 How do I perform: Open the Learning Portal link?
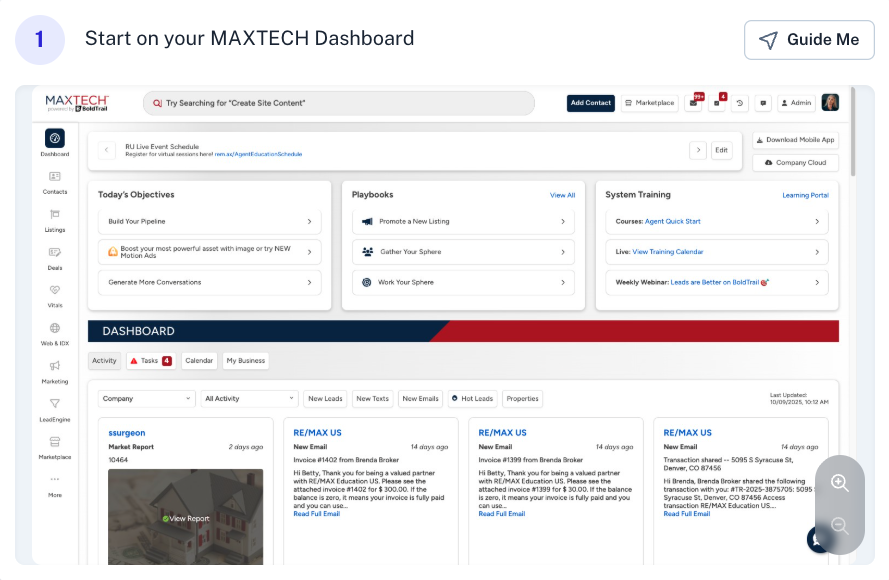[805, 195]
